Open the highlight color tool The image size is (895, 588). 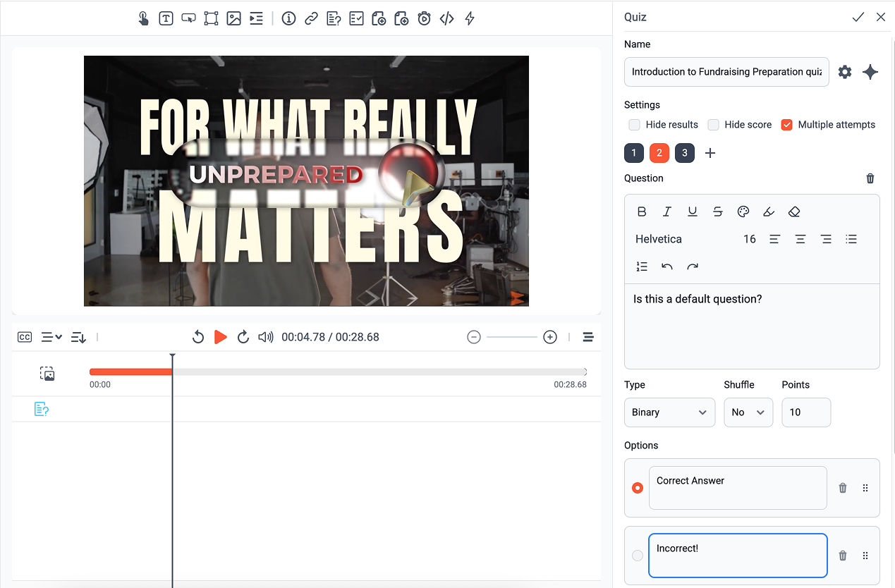tap(769, 212)
